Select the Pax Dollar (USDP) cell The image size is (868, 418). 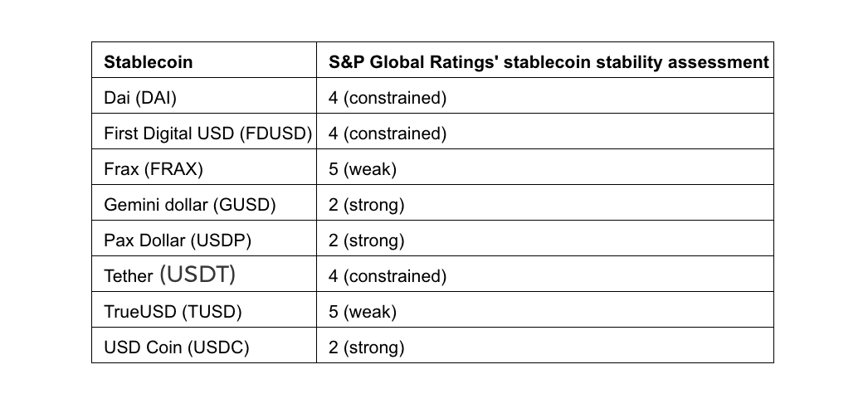click(178, 241)
